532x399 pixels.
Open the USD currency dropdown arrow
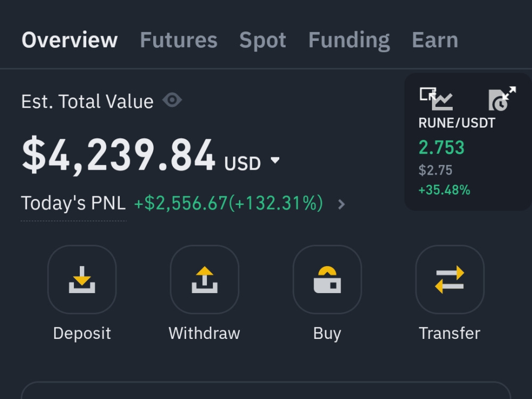click(275, 160)
